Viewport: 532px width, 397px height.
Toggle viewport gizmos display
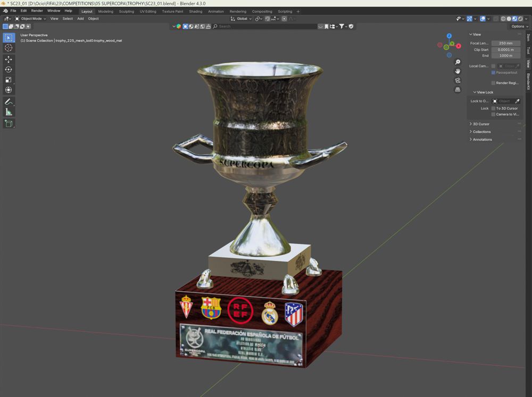470,19
